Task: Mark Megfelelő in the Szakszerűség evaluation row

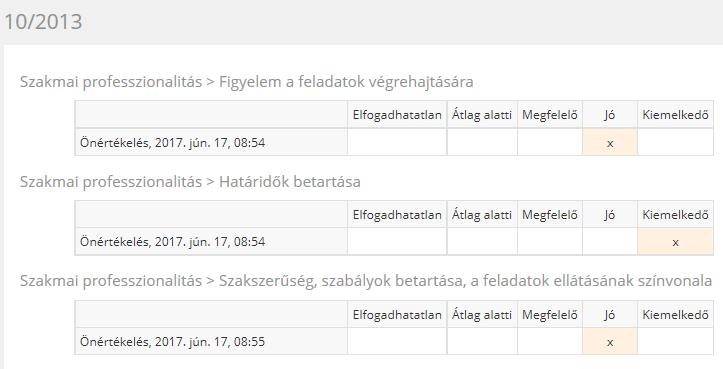Action: [x=550, y=342]
